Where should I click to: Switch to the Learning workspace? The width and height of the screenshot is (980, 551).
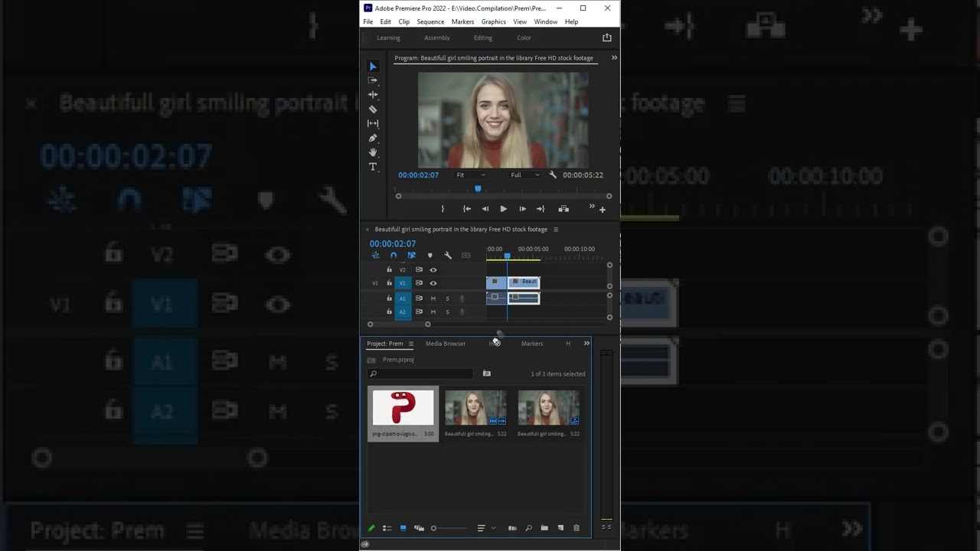coord(388,37)
